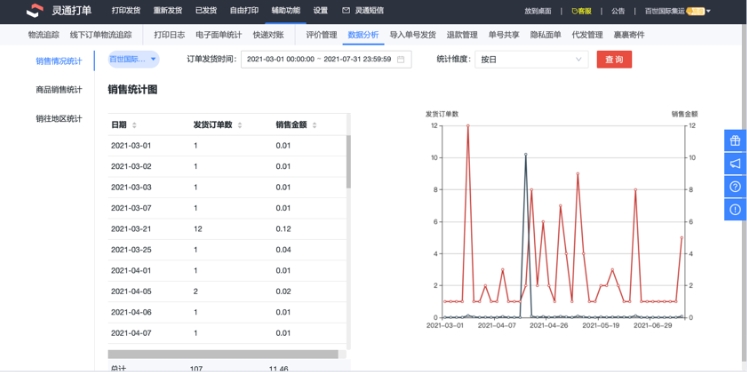This screenshot has width=747, height=372.
Task: Click the red 查询 button
Action: pyautogui.click(x=614, y=60)
